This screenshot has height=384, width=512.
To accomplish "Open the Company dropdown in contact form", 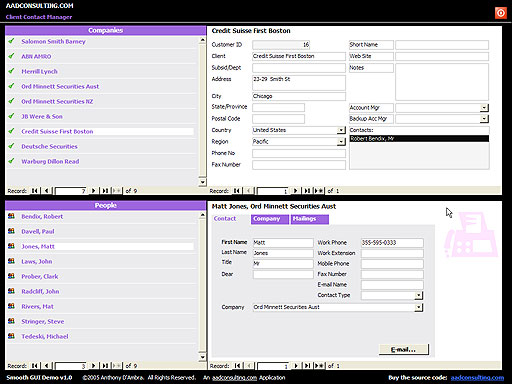I will [419, 307].
